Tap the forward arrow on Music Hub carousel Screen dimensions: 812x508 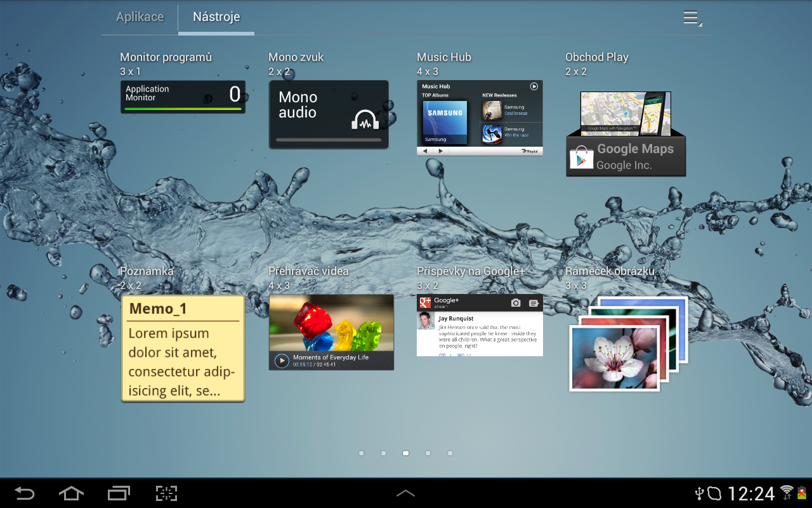[440, 151]
